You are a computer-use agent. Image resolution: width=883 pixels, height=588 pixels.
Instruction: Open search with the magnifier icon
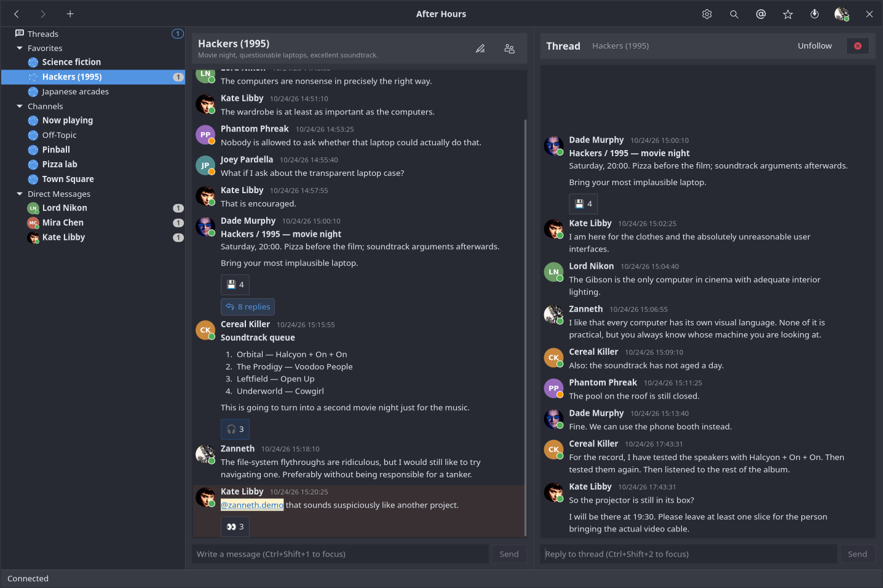click(x=734, y=14)
